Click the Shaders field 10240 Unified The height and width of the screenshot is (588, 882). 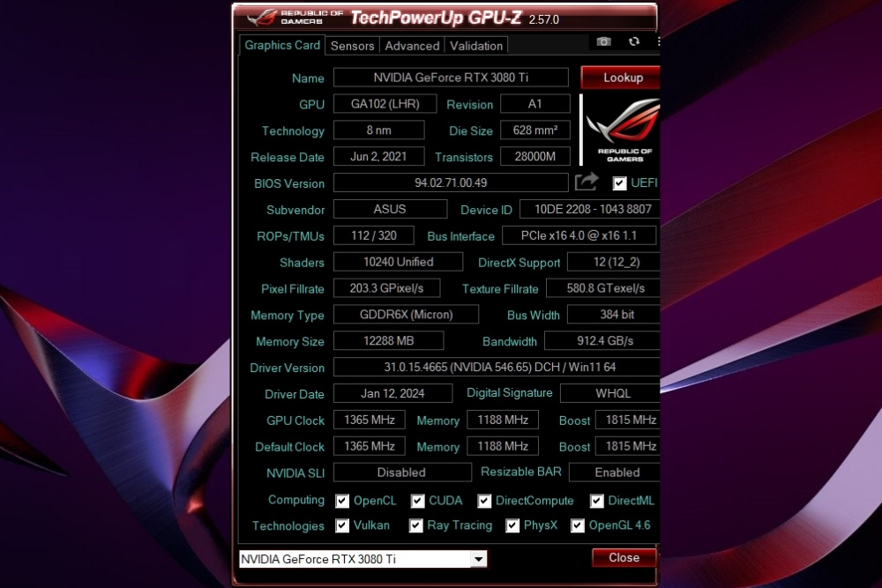[x=399, y=262]
